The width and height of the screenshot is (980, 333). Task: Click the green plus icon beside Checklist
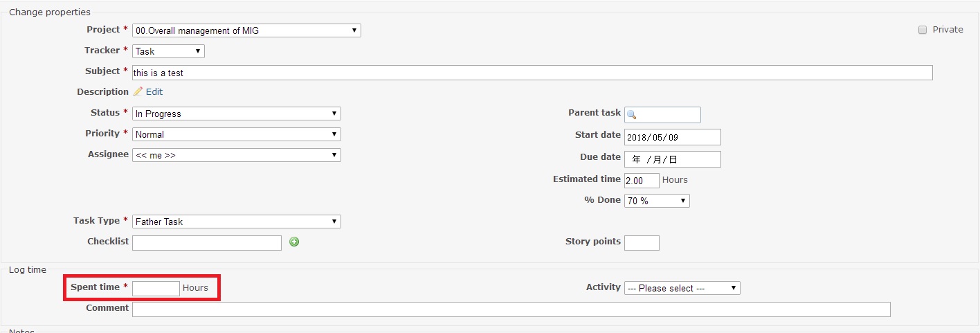tap(294, 242)
